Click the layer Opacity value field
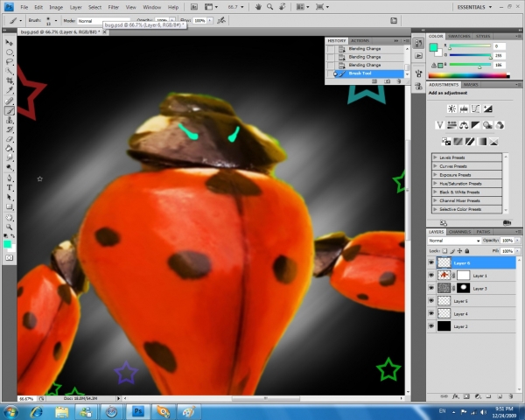This screenshot has width=525, height=420. (507, 241)
